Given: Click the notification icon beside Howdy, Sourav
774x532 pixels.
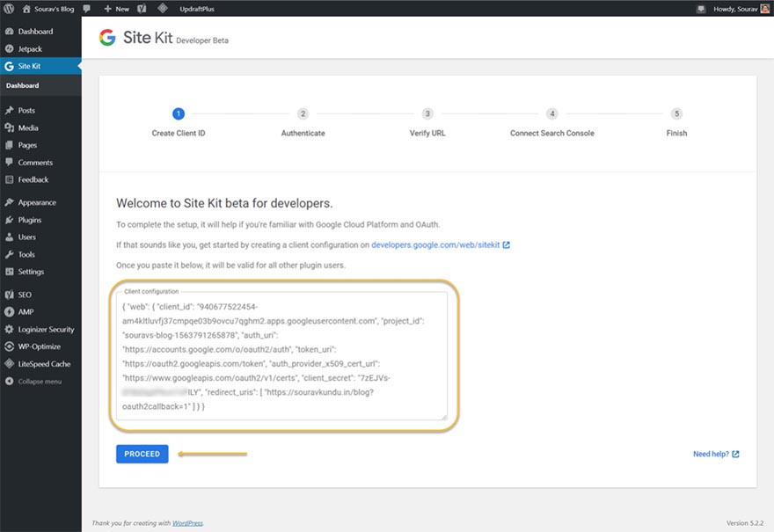Looking at the screenshot, I should tap(701, 9).
